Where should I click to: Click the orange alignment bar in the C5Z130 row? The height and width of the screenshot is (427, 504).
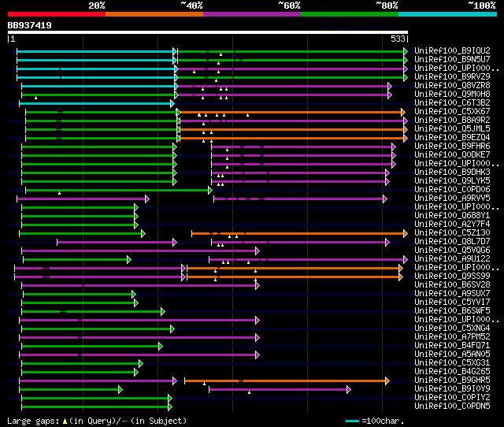(299, 234)
